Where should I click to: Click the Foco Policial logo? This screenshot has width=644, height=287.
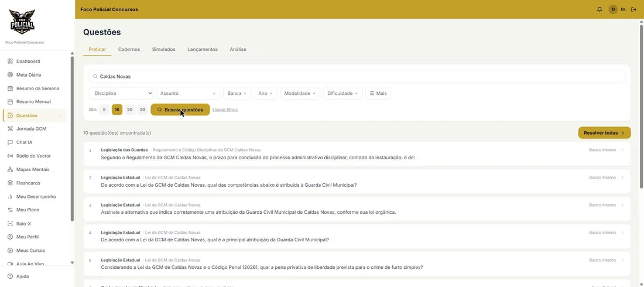click(22, 22)
